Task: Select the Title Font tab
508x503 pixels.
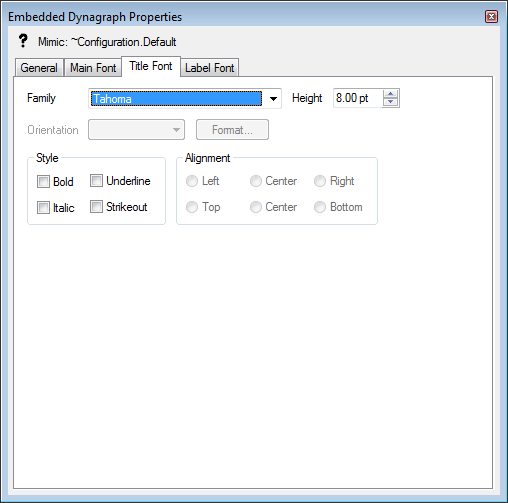Action: pos(151,66)
